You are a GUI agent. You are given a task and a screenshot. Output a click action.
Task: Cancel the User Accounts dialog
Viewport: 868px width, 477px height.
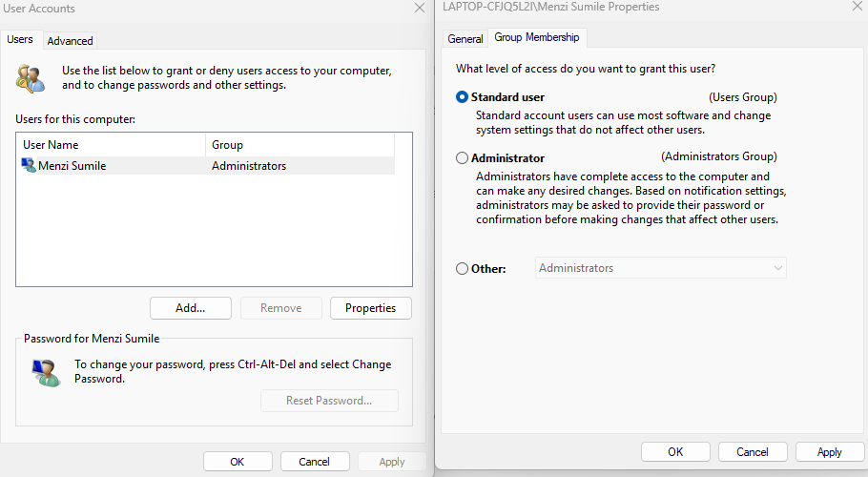[x=315, y=462]
